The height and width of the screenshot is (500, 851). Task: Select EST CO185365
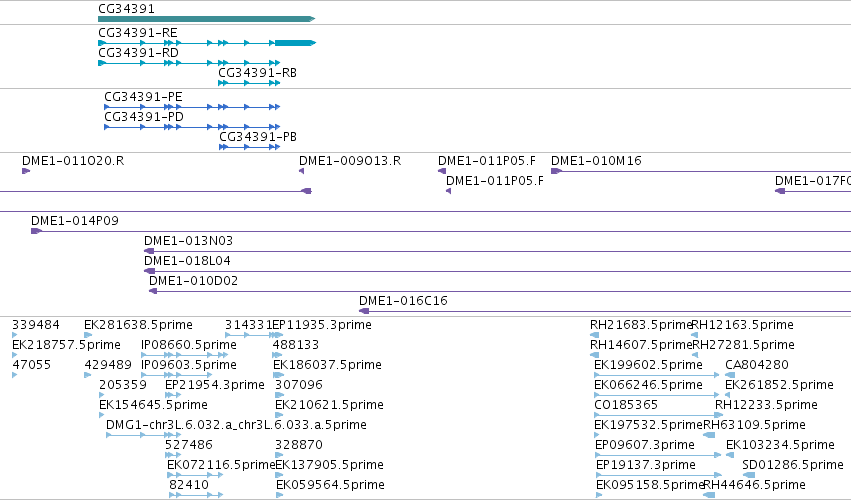click(626, 406)
